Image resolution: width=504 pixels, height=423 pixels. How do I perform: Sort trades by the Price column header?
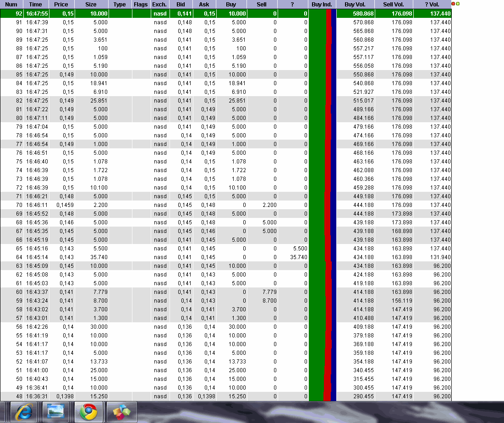(61, 5)
